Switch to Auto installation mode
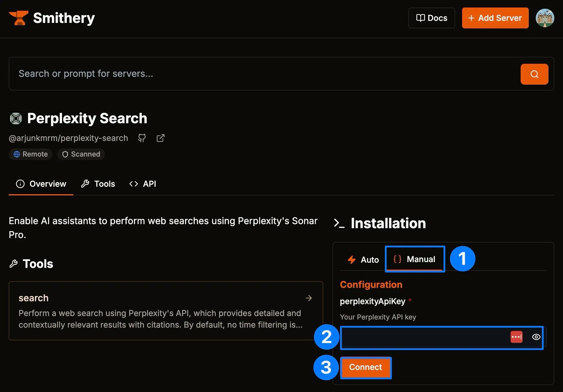The width and height of the screenshot is (563, 392). coord(363,259)
